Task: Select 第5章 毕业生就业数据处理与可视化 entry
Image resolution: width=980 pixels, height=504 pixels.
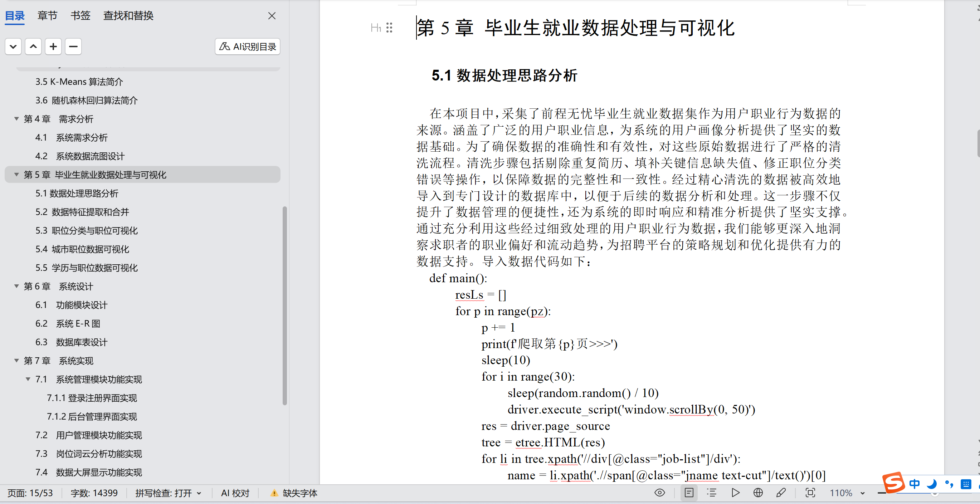Action: tap(142, 175)
